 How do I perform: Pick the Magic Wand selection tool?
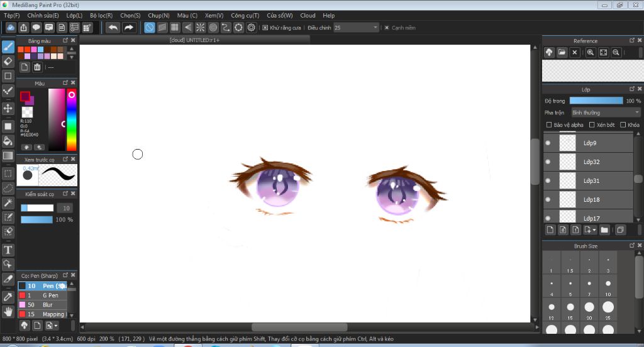[8, 202]
